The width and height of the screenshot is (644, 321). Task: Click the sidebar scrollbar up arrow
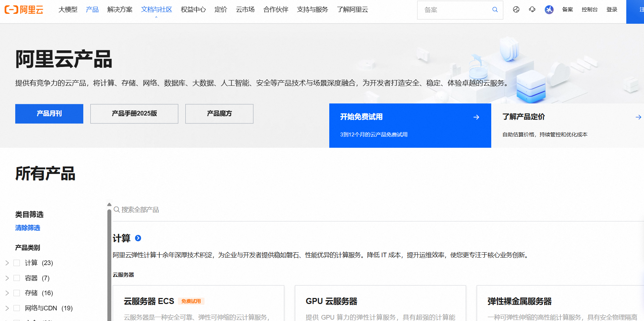click(109, 205)
